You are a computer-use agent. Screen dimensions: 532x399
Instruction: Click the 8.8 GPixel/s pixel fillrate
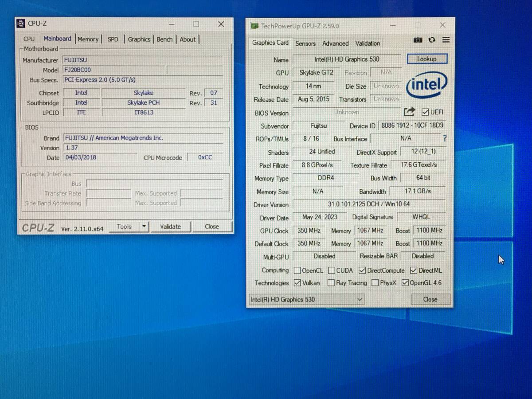pyautogui.click(x=317, y=165)
